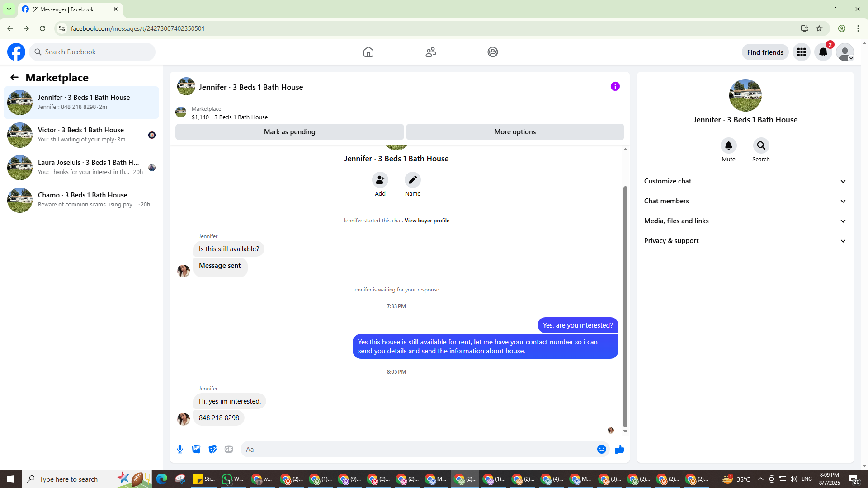Expand Chat members section
868x488 pixels.
745,201
